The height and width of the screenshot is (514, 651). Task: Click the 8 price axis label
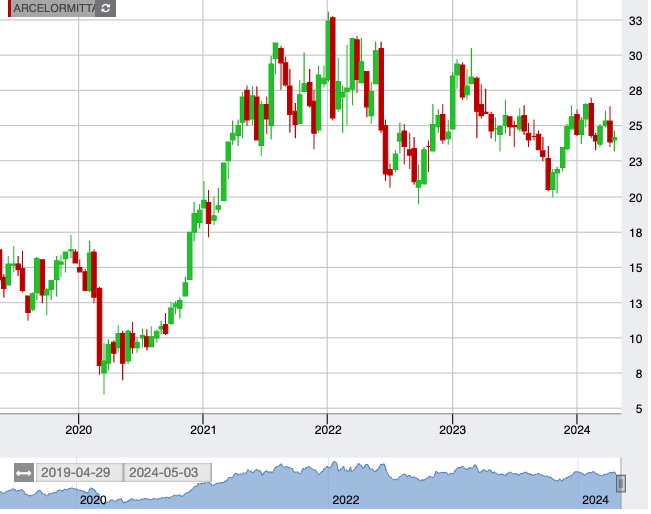pyautogui.click(x=639, y=374)
